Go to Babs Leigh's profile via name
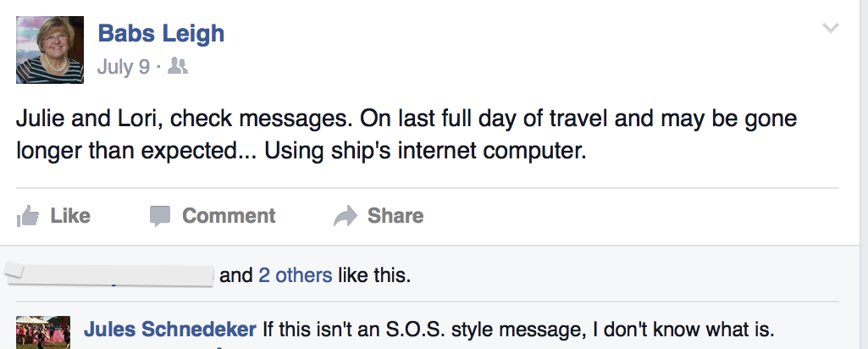The width and height of the screenshot is (868, 349). pos(161,33)
